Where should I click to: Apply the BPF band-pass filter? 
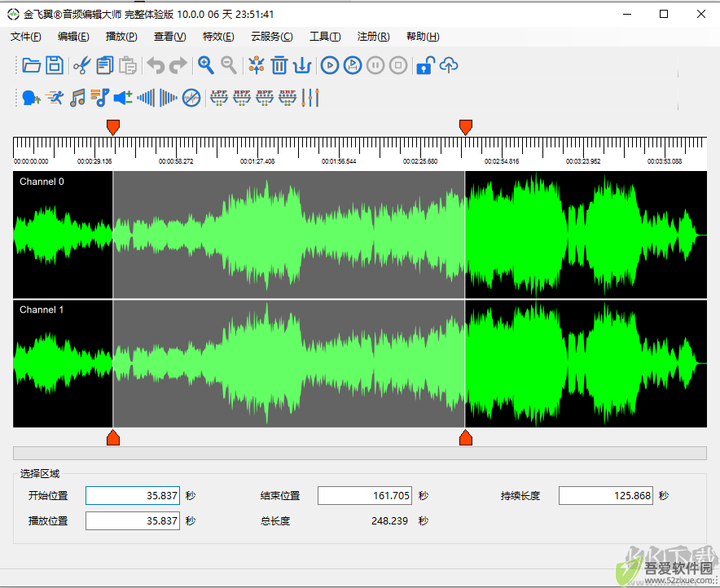pyautogui.click(x=265, y=98)
